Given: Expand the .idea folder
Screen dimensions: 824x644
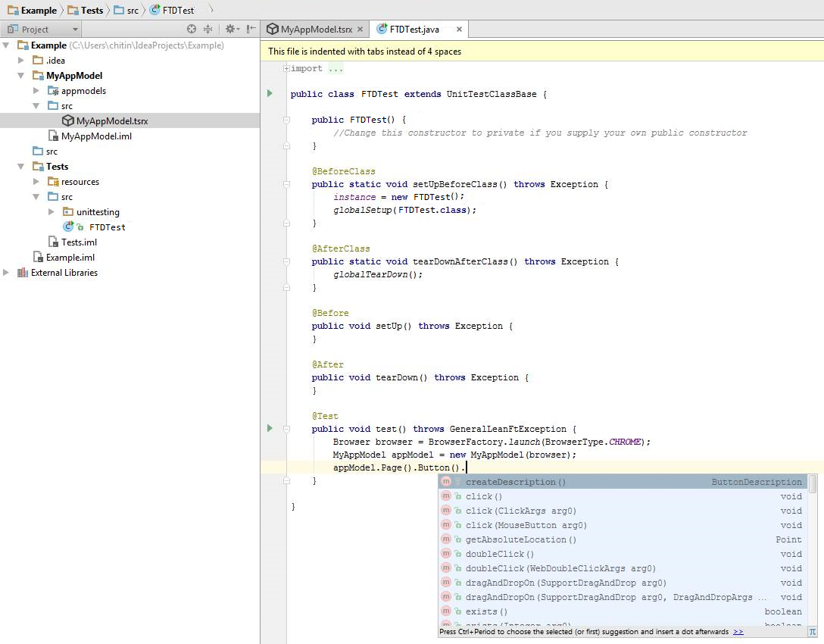Looking at the screenshot, I should click(21, 61).
